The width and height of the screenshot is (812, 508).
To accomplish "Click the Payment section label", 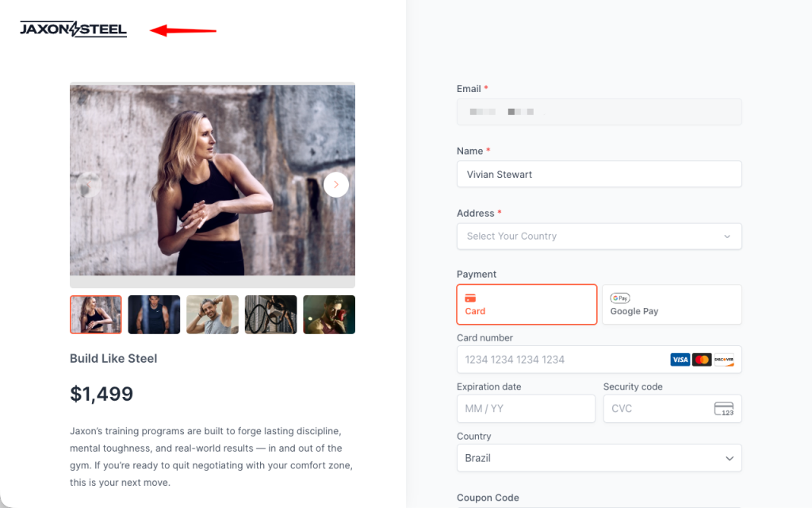I will click(477, 274).
